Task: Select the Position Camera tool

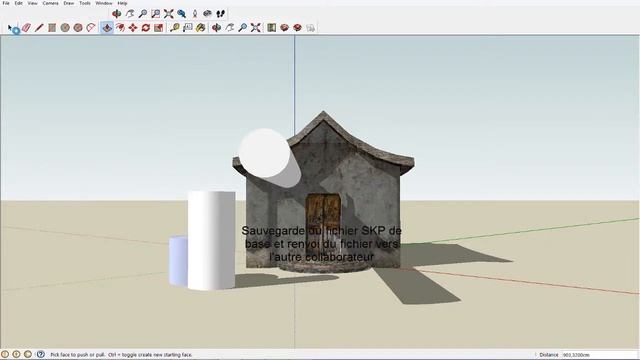Action: tap(195, 14)
